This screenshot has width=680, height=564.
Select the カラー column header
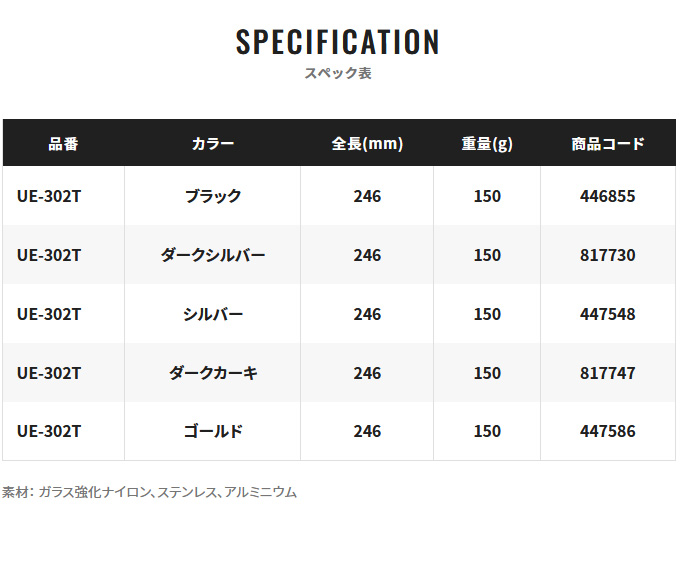[x=213, y=143]
